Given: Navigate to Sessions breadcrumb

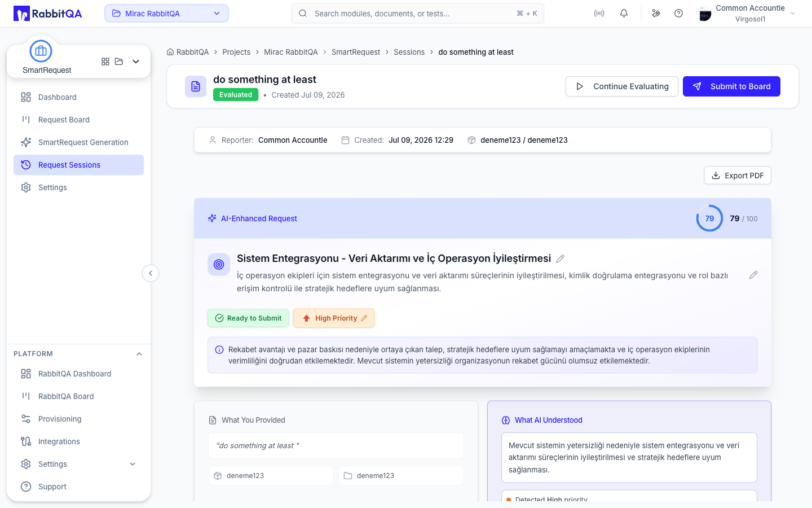Looking at the screenshot, I should point(409,52).
